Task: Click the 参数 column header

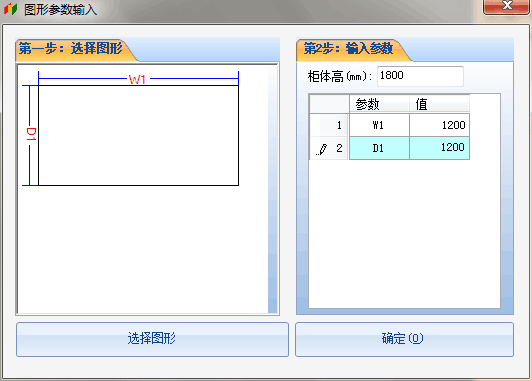Action: pyautogui.click(x=379, y=103)
